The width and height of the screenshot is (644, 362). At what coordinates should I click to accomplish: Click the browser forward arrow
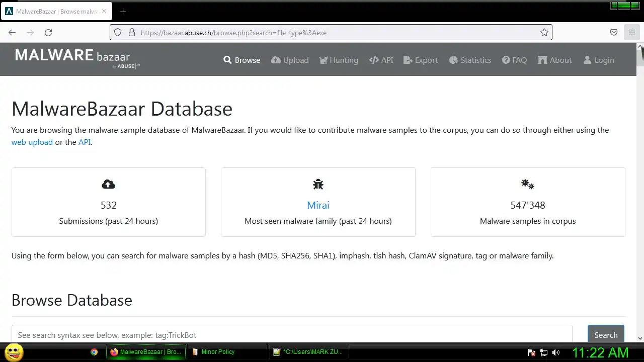(30, 32)
